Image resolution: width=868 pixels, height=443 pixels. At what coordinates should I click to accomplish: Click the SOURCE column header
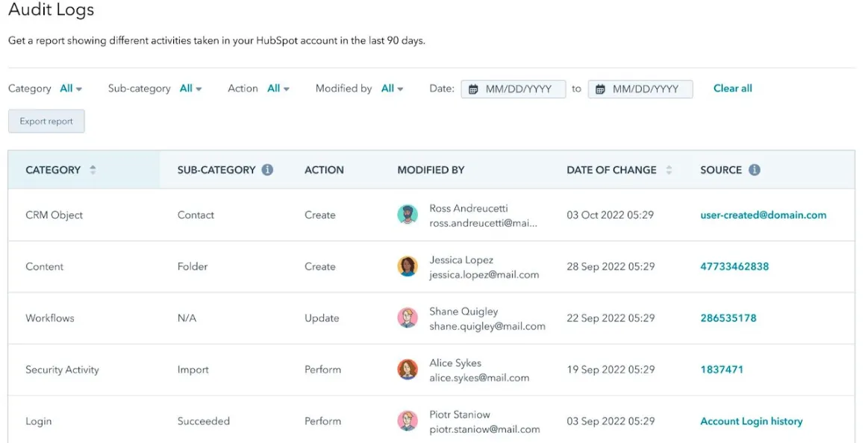pyautogui.click(x=721, y=170)
